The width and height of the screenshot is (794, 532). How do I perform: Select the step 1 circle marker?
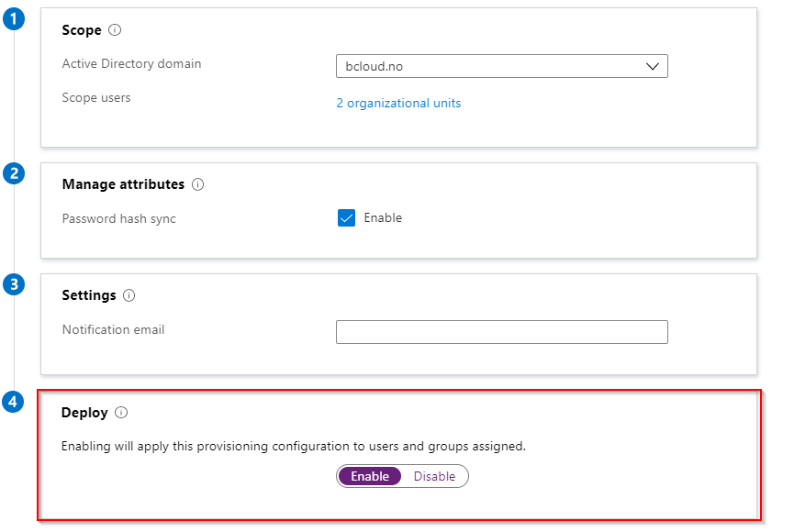pos(14,18)
